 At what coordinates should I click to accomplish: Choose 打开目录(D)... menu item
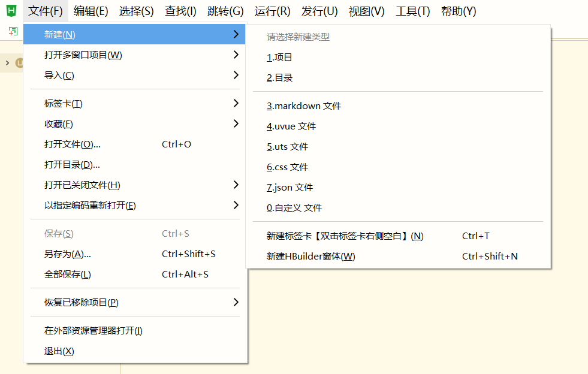[134, 165]
